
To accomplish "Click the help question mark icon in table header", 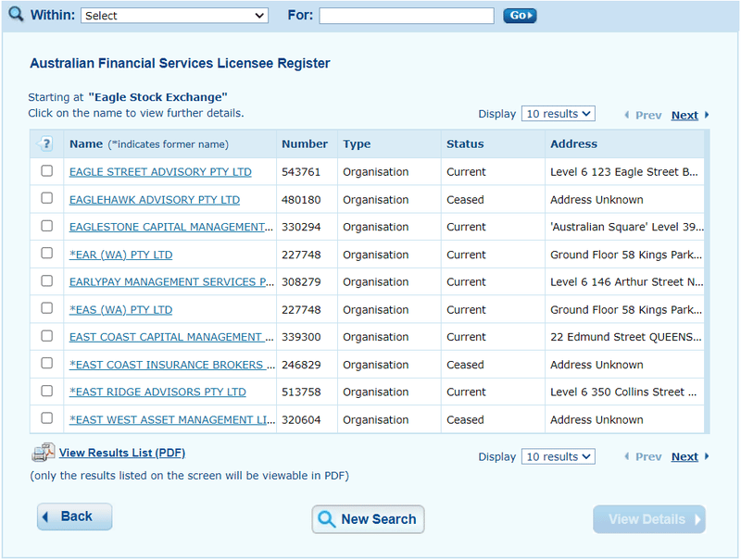I will (45, 143).
